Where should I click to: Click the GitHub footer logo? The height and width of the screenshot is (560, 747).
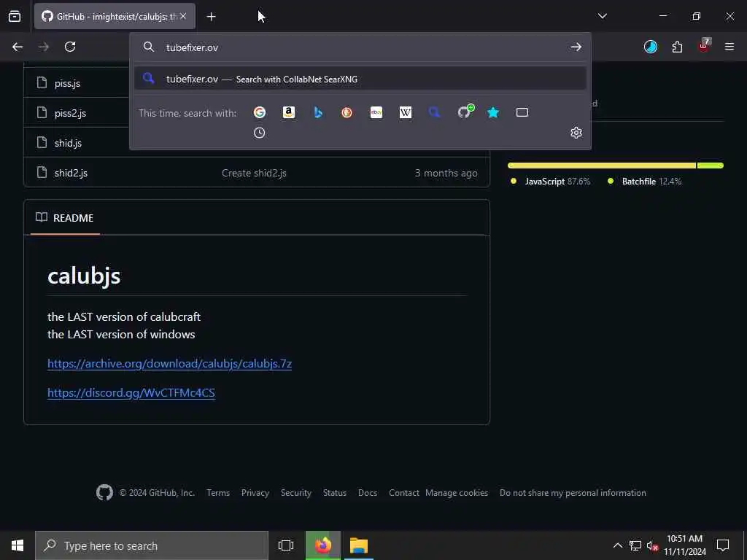tap(104, 492)
